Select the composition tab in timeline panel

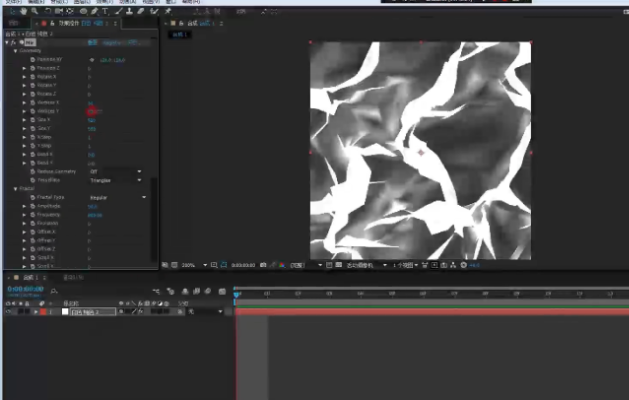(30, 278)
